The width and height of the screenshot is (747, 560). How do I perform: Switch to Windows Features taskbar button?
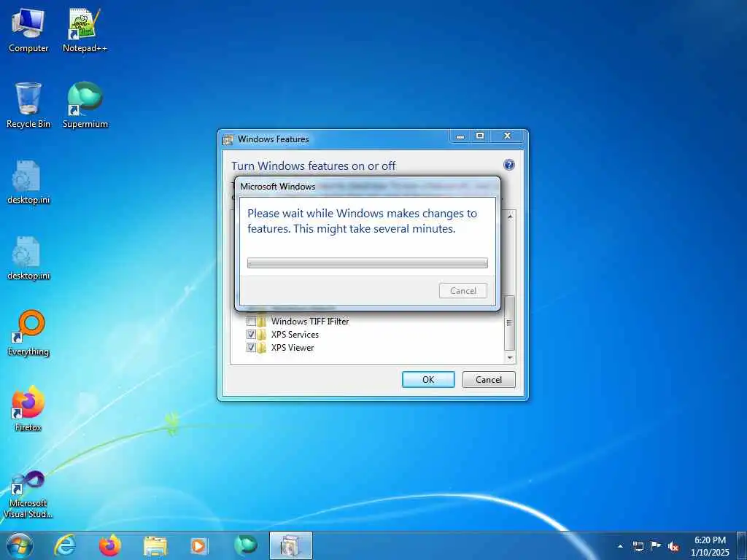pos(290,545)
